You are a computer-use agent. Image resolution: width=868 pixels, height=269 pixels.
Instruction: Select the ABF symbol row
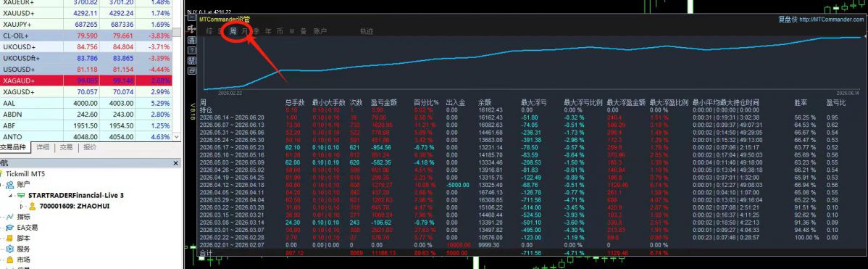[85, 125]
